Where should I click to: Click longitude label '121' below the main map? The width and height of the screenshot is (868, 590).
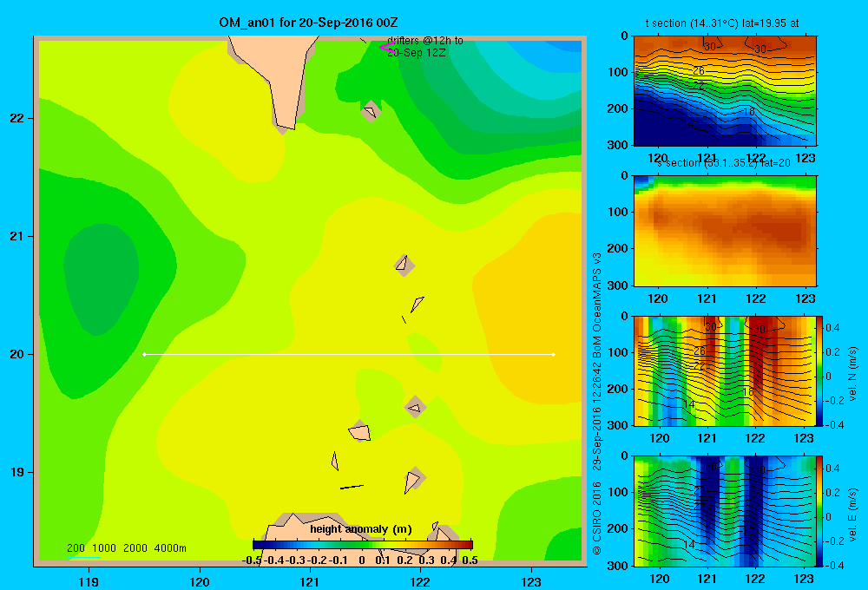point(310,581)
